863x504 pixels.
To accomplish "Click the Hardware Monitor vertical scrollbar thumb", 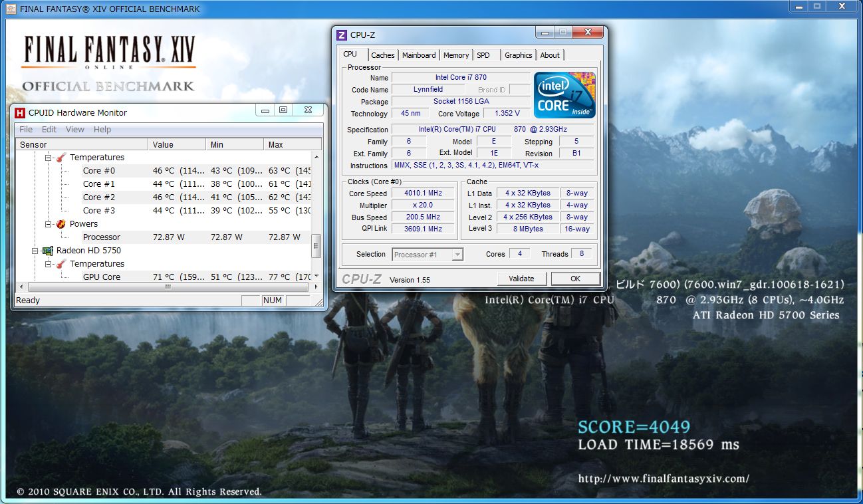I will [x=316, y=245].
